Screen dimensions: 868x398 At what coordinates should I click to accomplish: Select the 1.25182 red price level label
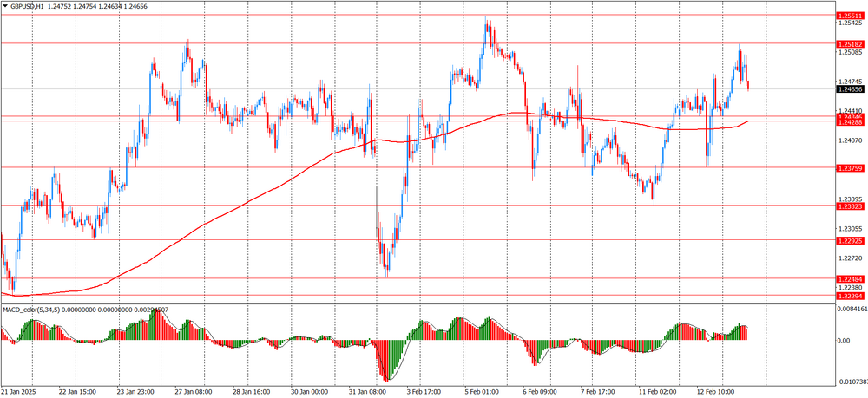coord(851,44)
